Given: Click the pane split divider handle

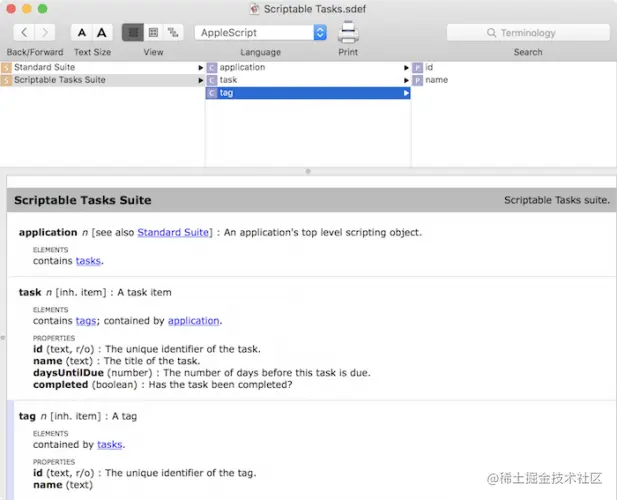Looking at the screenshot, I should (308, 171).
